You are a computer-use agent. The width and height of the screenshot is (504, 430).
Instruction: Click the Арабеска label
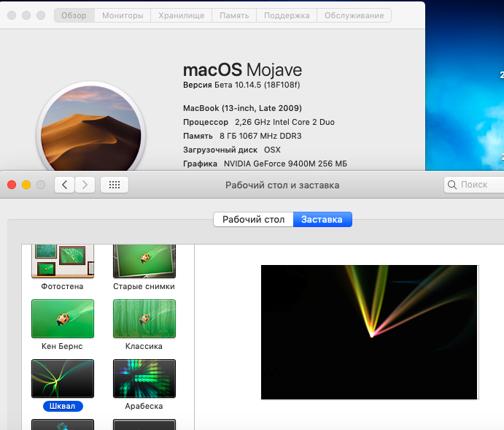tap(144, 406)
